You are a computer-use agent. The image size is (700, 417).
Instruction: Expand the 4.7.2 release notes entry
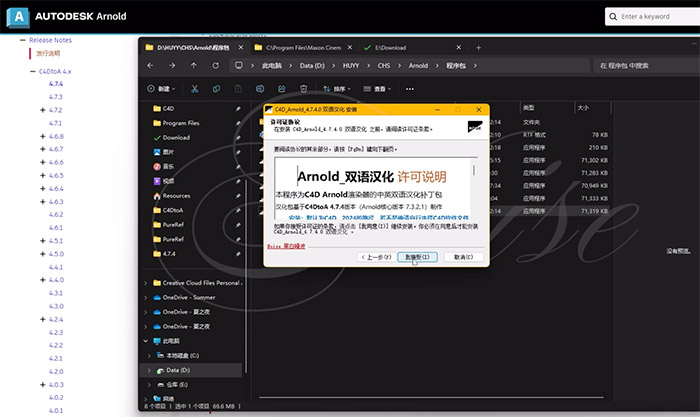point(42,110)
